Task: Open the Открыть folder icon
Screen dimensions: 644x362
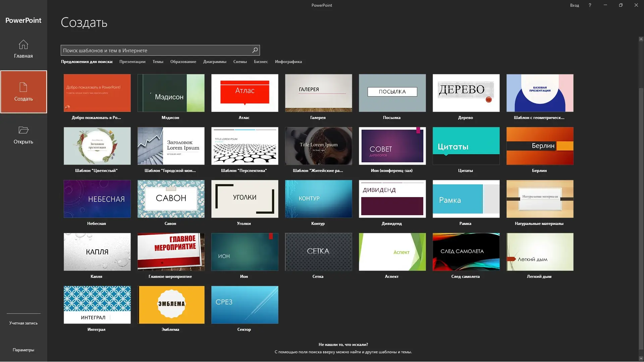Action: click(23, 130)
